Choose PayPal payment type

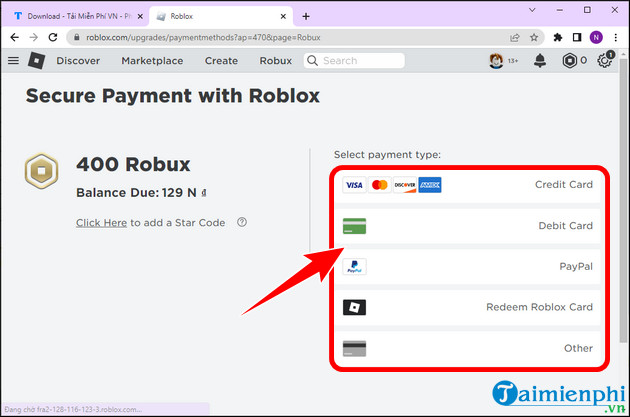coord(468,266)
